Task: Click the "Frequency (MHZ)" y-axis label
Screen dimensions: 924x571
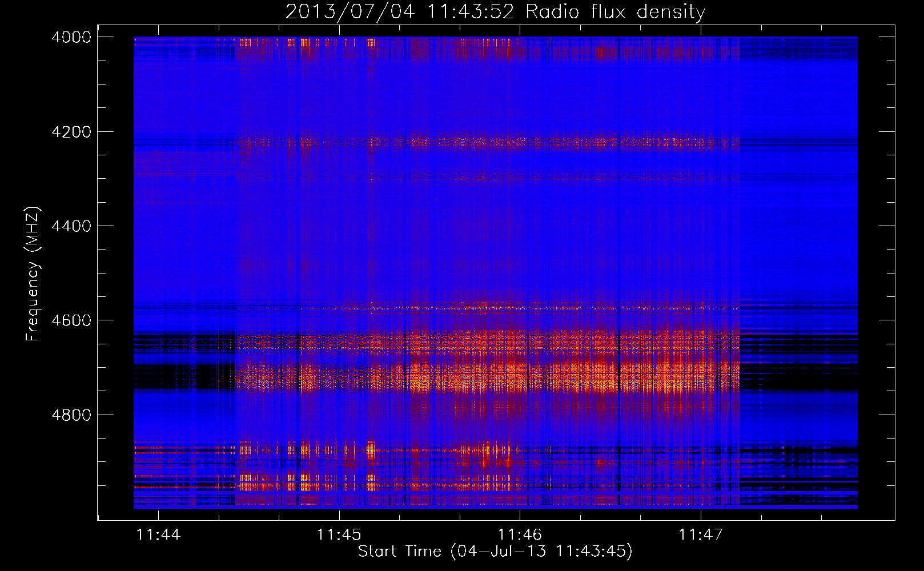Action: tap(33, 274)
